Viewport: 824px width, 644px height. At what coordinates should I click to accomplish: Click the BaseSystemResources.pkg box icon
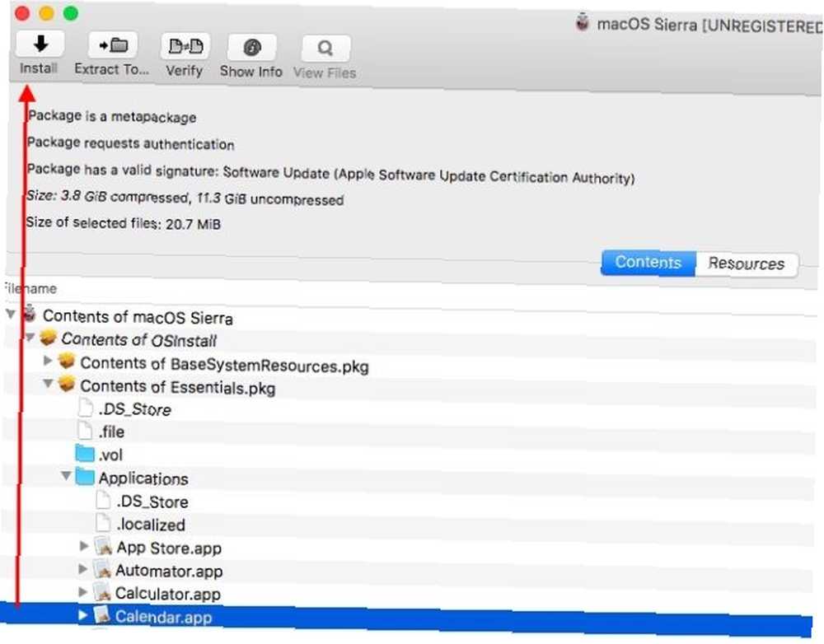click(67, 361)
